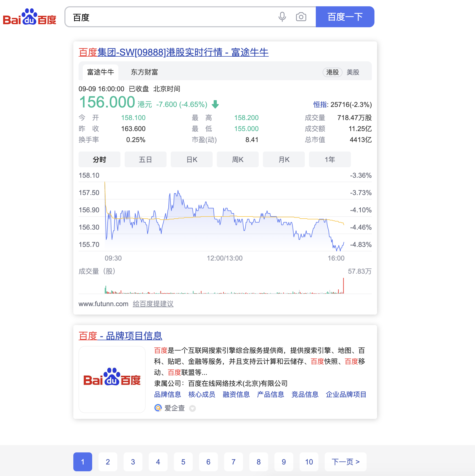Click the Baidu logo in header
475x476 pixels.
coord(30,17)
